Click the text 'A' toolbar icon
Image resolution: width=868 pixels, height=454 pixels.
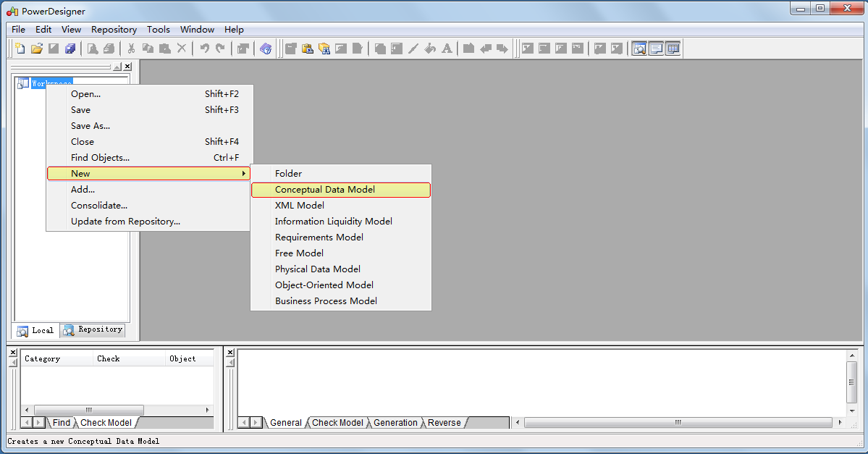tap(447, 49)
